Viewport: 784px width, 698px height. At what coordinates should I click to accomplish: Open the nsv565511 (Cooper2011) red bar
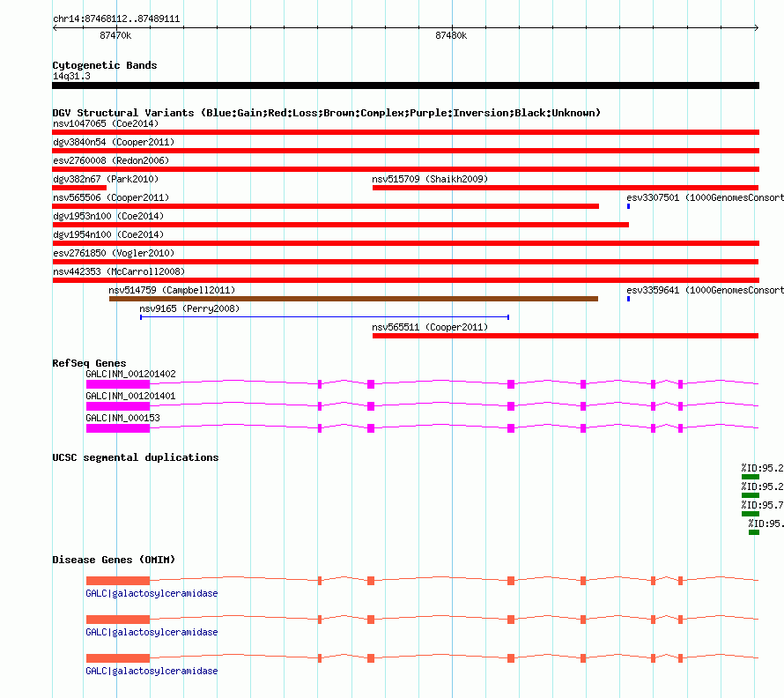pos(566,336)
